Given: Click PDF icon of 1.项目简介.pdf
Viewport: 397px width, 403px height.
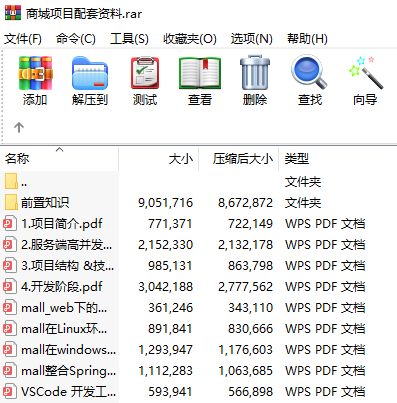Looking at the screenshot, I should coord(10,223).
